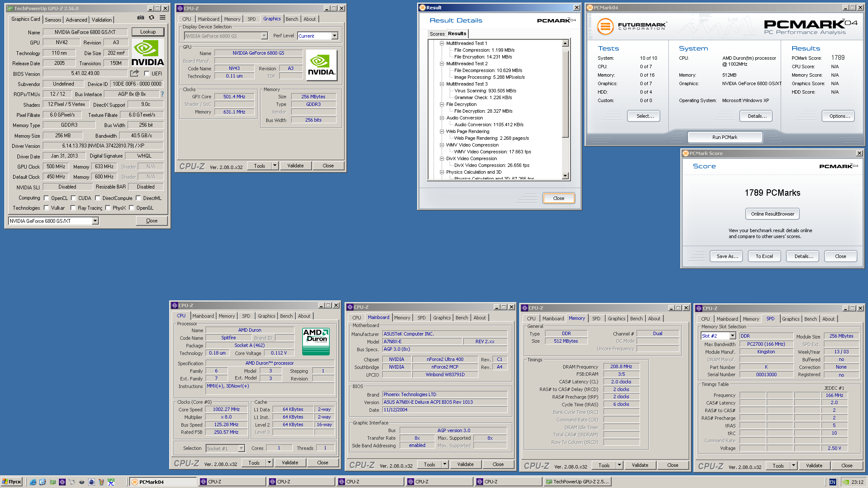The width and height of the screenshot is (868, 488).
Task: Open the GPU-Z hamburger menu icon
Action: 162,18
